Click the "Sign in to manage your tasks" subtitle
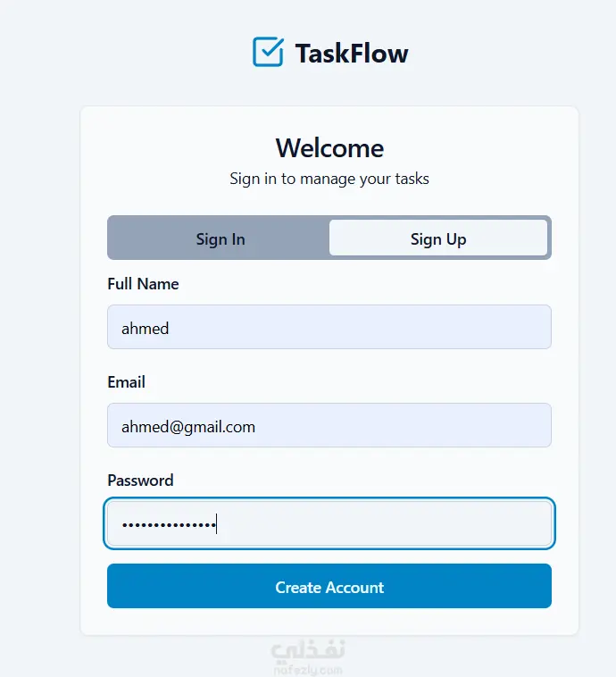Image resolution: width=616 pixels, height=677 pixels. [329, 179]
